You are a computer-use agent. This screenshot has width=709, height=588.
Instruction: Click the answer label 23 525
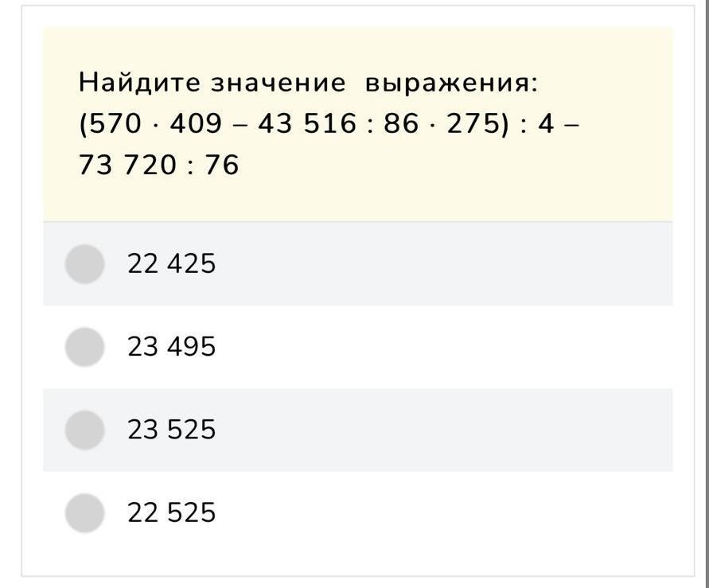[x=171, y=430]
